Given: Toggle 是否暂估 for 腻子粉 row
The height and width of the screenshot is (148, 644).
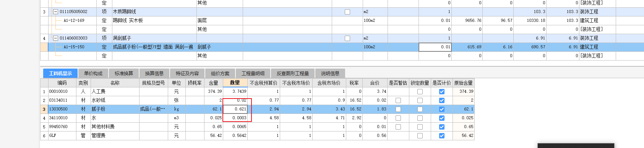Looking at the screenshot, I should [x=398, y=109].
